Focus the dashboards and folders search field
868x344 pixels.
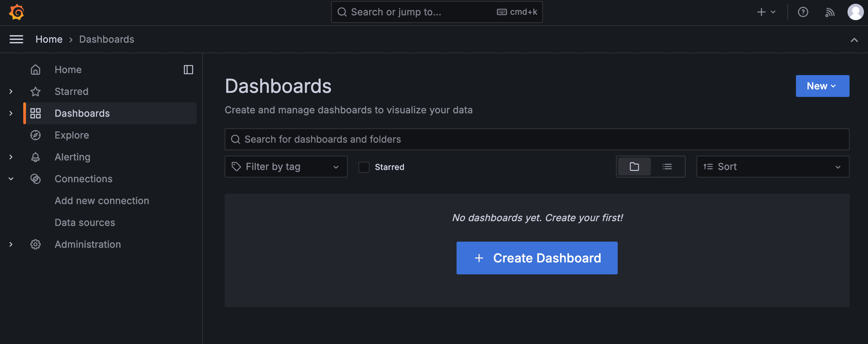pyautogui.click(x=537, y=139)
